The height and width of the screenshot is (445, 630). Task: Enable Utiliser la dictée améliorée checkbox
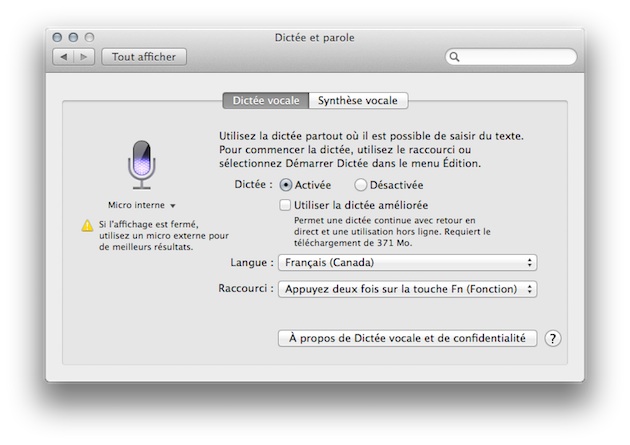tap(285, 205)
